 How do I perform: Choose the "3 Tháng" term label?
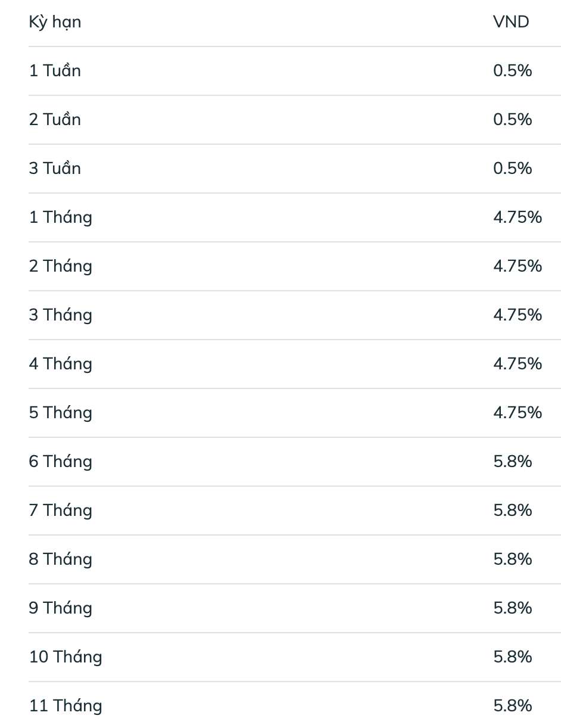pos(61,315)
